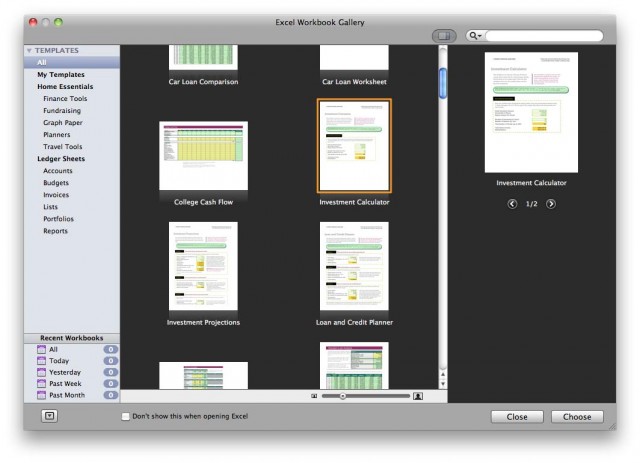Open My Templates category
This screenshot has height=463, width=640.
point(61,75)
